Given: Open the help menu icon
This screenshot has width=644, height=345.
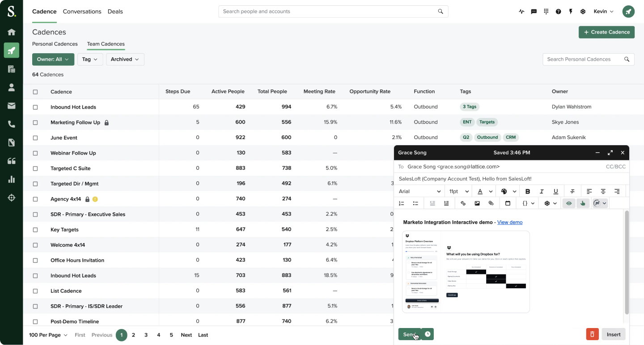Looking at the screenshot, I should (558, 11).
